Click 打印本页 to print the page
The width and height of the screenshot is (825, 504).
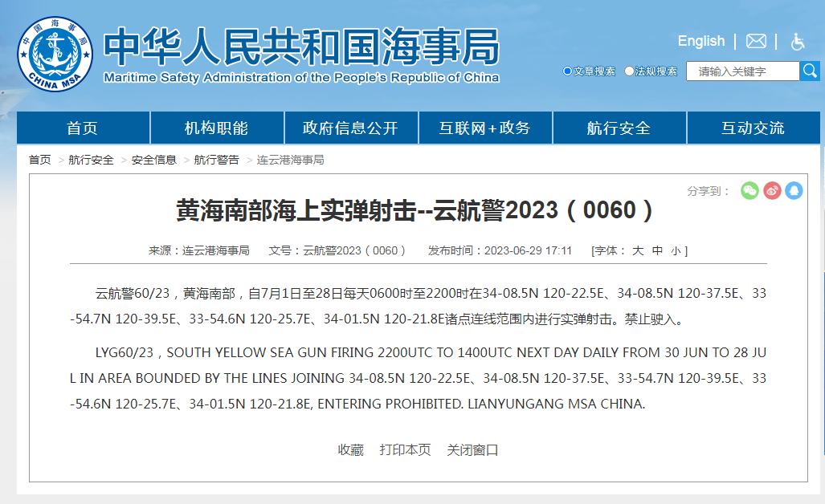point(405,450)
